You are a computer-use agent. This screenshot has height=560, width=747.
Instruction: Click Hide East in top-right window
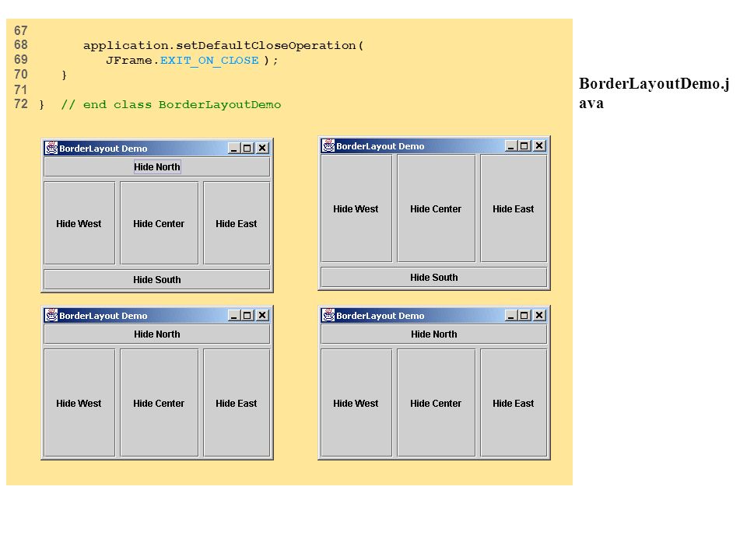[x=514, y=208]
